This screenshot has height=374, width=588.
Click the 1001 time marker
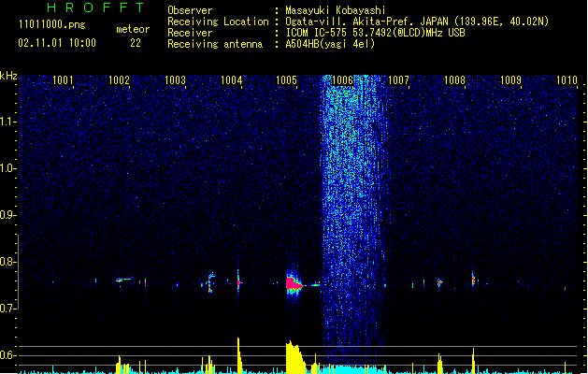click(63, 80)
